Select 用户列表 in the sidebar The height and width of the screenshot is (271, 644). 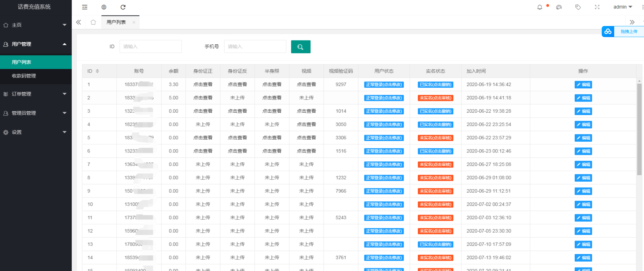(x=36, y=62)
